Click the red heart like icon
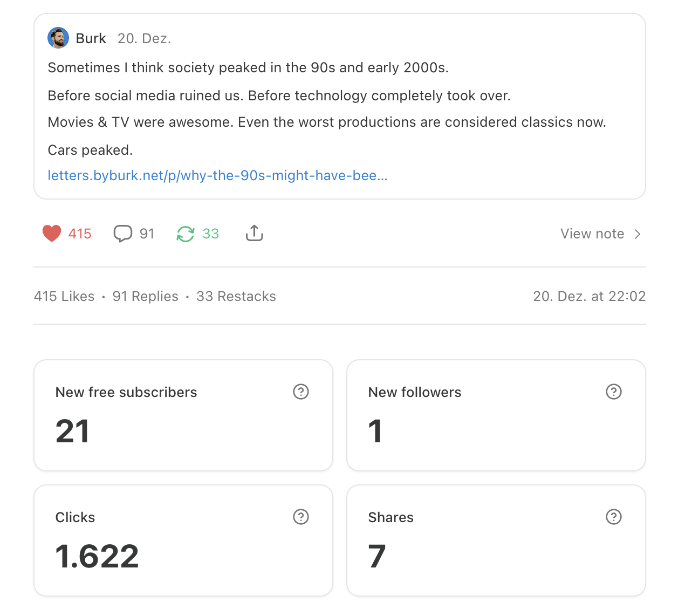 [52, 234]
